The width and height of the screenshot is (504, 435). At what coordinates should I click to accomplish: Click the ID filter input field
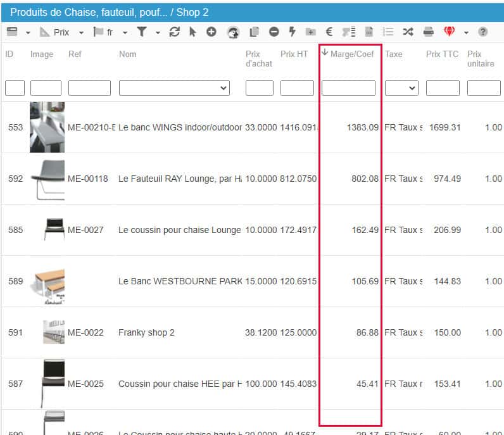point(15,88)
